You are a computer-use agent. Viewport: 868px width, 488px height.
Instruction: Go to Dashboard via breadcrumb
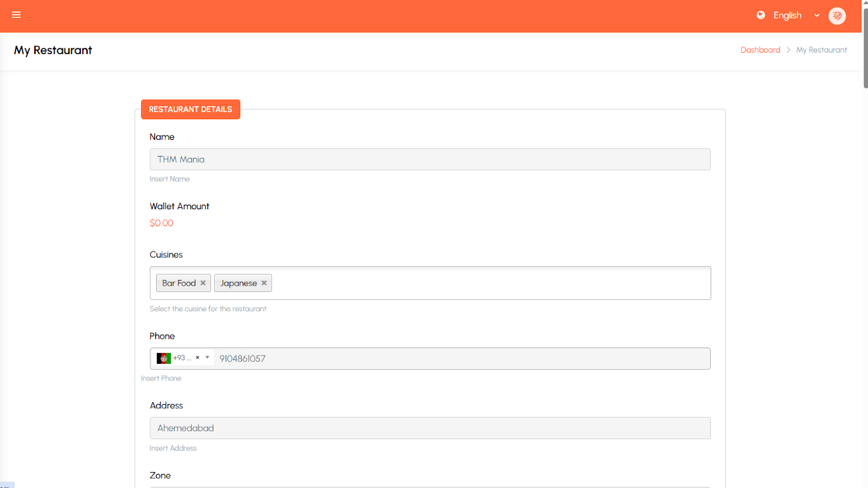click(x=760, y=50)
